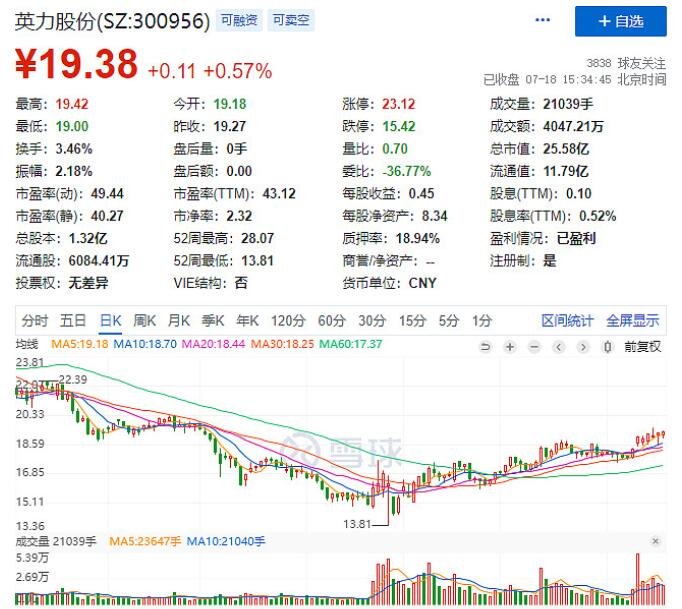This screenshot has height=609, width=682.
Task: Open the 区间统计 range statistics link
Action: point(567,321)
